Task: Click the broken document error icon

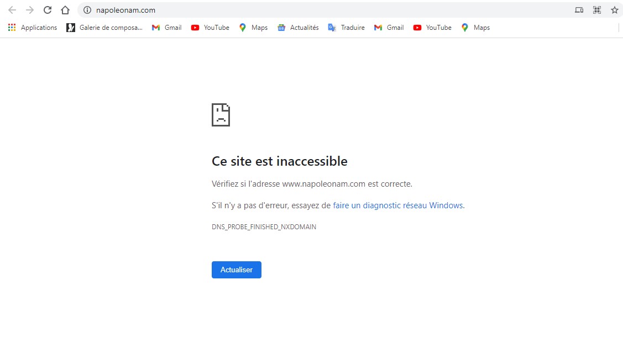Action: click(x=221, y=115)
